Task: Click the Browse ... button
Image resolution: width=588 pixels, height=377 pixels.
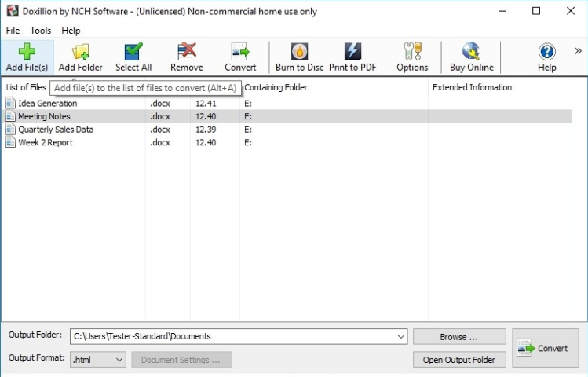Action: coord(459,337)
